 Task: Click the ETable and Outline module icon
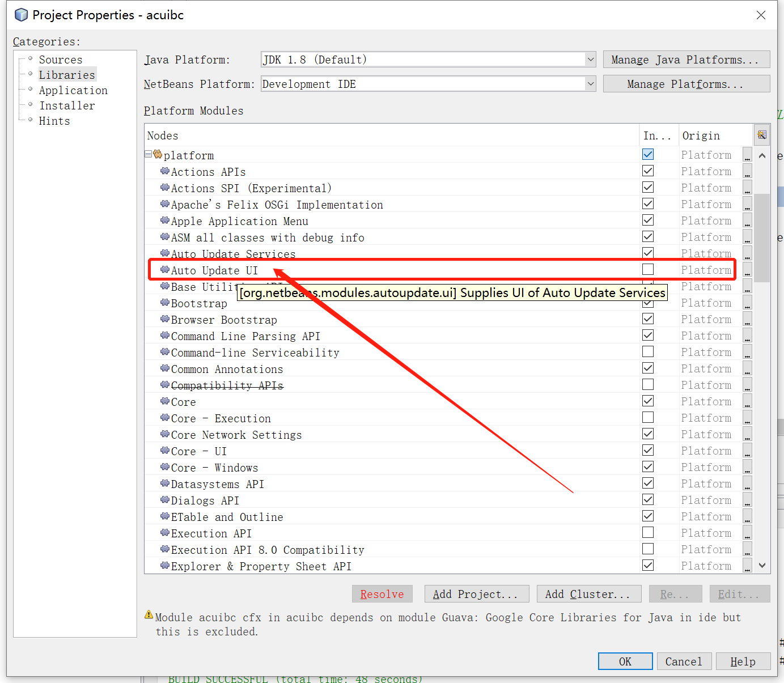(x=165, y=516)
